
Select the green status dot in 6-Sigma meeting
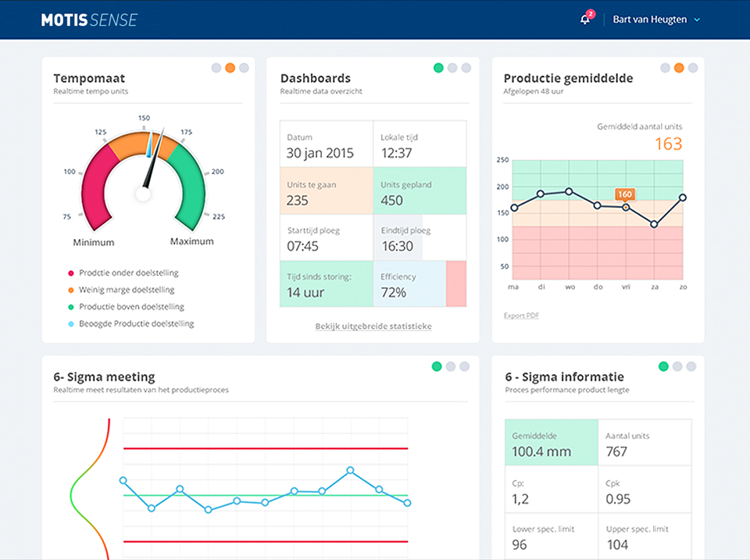click(x=437, y=366)
